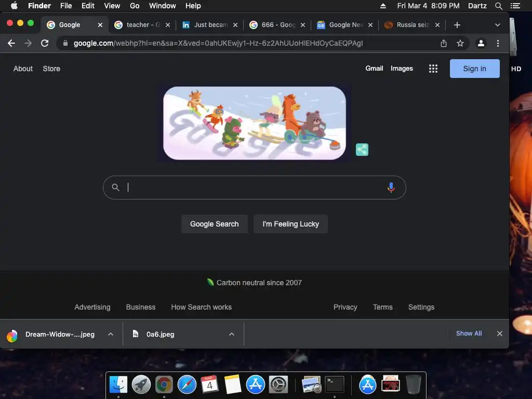This screenshot has height=399, width=532.
Task: Open the Help menu
Action: click(x=193, y=6)
